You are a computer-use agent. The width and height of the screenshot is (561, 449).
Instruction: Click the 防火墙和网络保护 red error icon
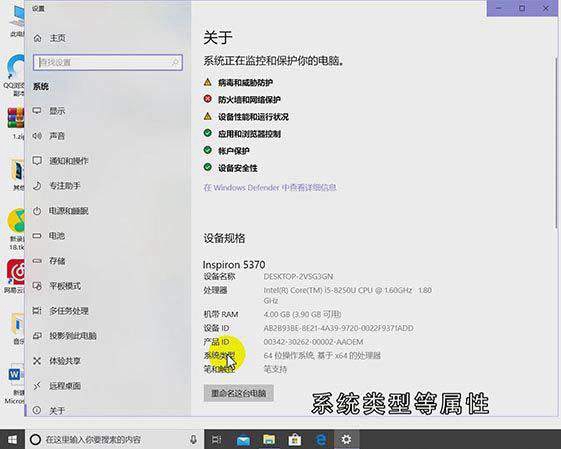(x=208, y=99)
